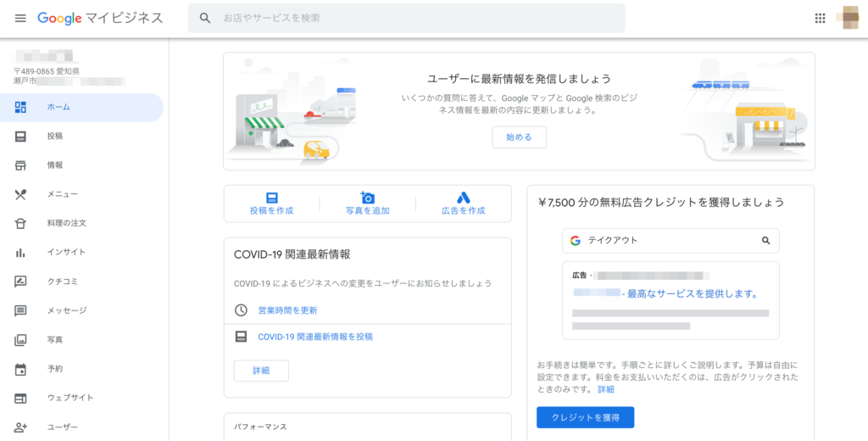
Task: Open 料理の注文 in the sidebar
Action: tap(82, 223)
